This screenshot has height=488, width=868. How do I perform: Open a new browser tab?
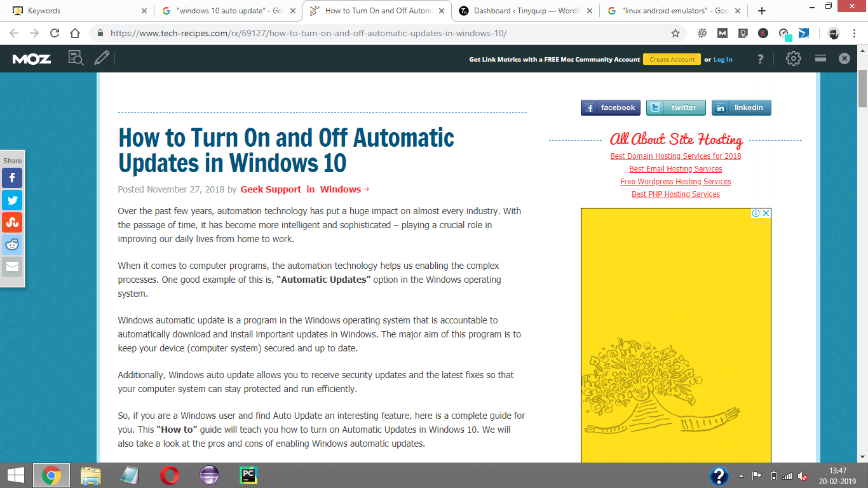coord(762,11)
